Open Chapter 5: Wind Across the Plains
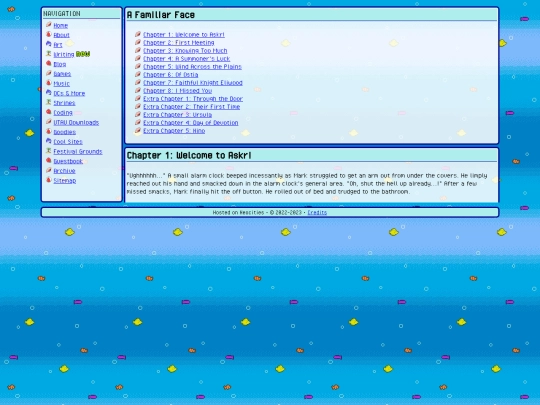This screenshot has width=540, height=405. coord(193,66)
